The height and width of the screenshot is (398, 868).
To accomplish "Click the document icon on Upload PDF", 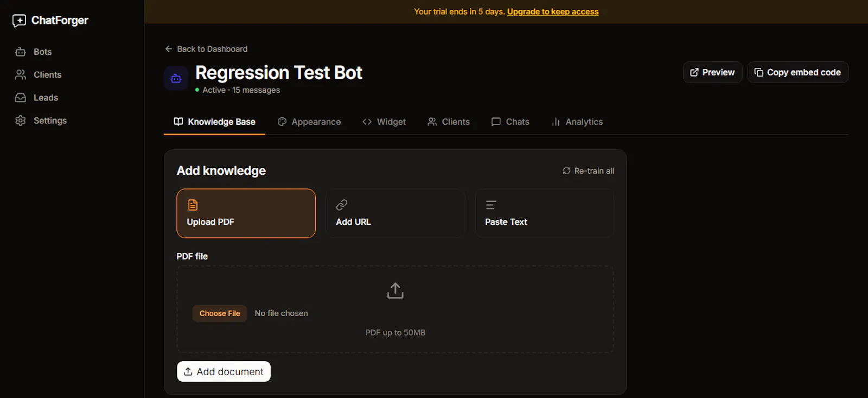I will (x=193, y=205).
